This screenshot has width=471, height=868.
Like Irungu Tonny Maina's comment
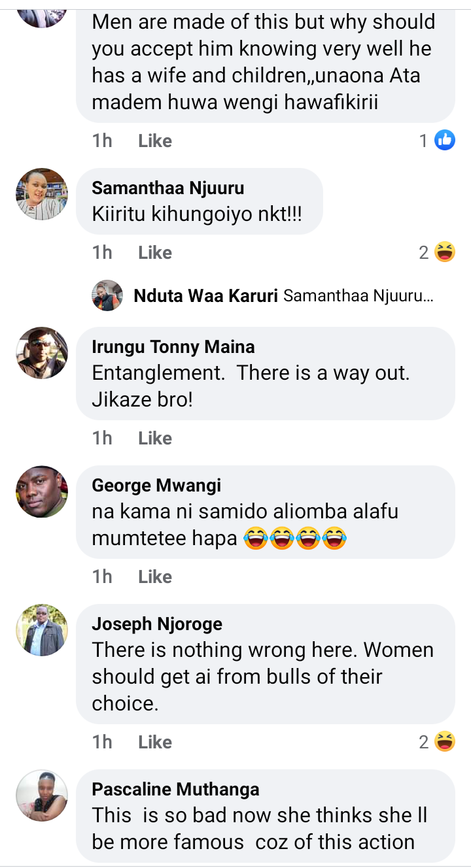click(x=155, y=438)
